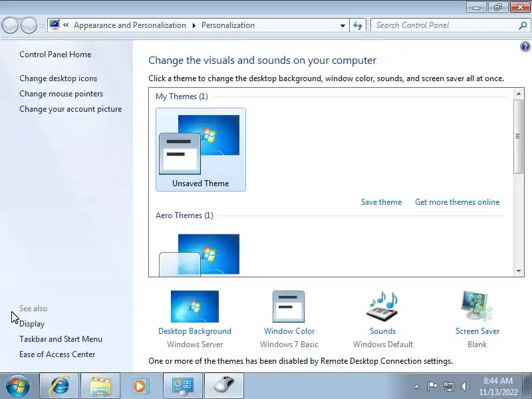Click the Refresh button beside address bar

[358, 25]
